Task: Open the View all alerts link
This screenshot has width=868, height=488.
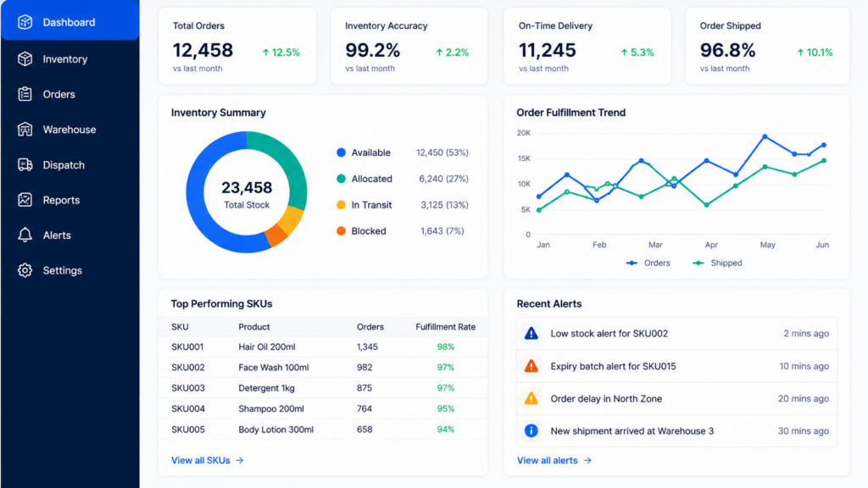Action: pos(554,460)
